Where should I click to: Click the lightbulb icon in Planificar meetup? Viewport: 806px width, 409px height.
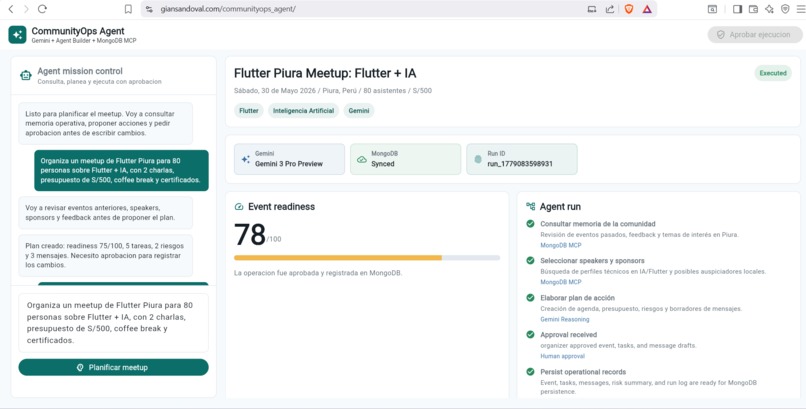[80, 367]
